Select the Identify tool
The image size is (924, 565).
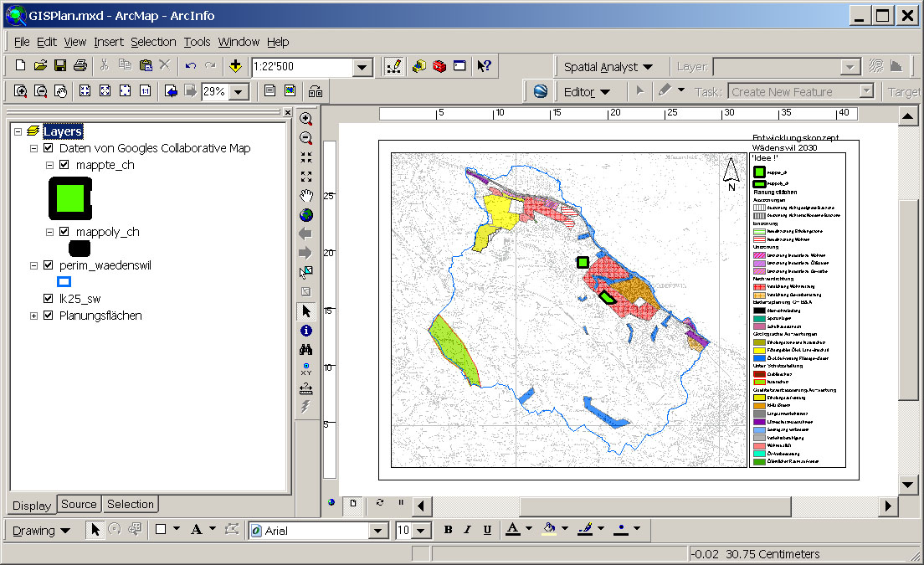tap(306, 331)
